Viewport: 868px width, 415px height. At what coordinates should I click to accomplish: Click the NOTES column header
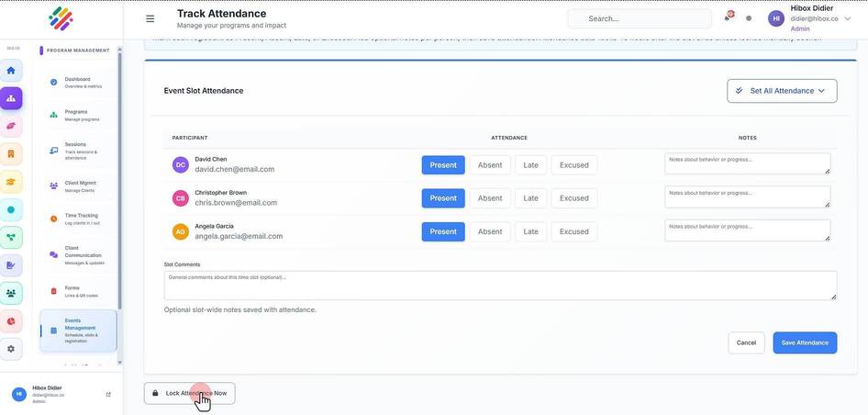pyautogui.click(x=747, y=138)
